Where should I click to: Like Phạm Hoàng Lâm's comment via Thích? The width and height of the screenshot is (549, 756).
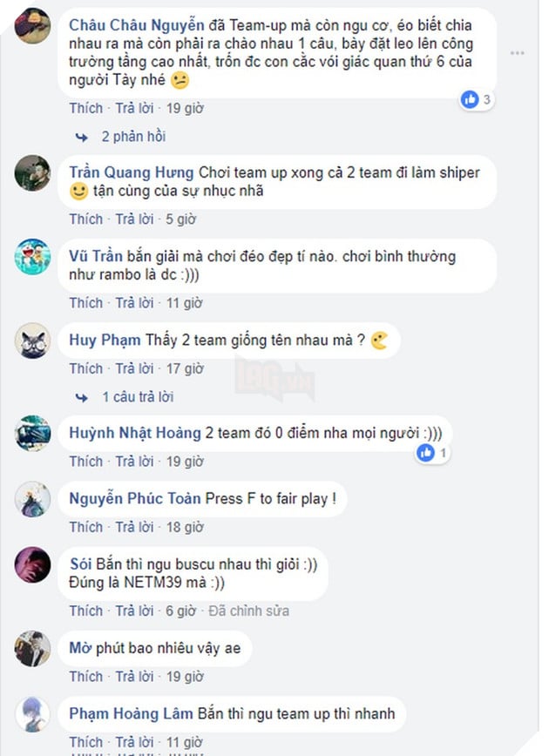click(85, 742)
